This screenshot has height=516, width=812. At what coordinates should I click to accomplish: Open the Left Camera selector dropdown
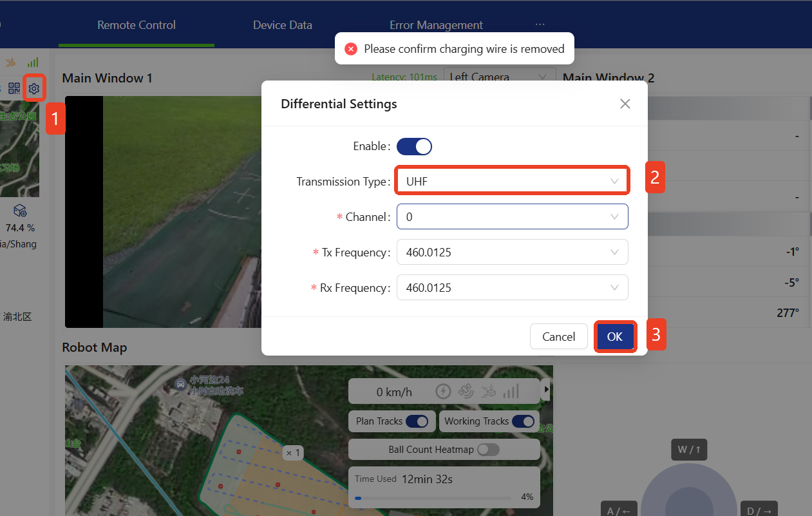click(x=500, y=77)
